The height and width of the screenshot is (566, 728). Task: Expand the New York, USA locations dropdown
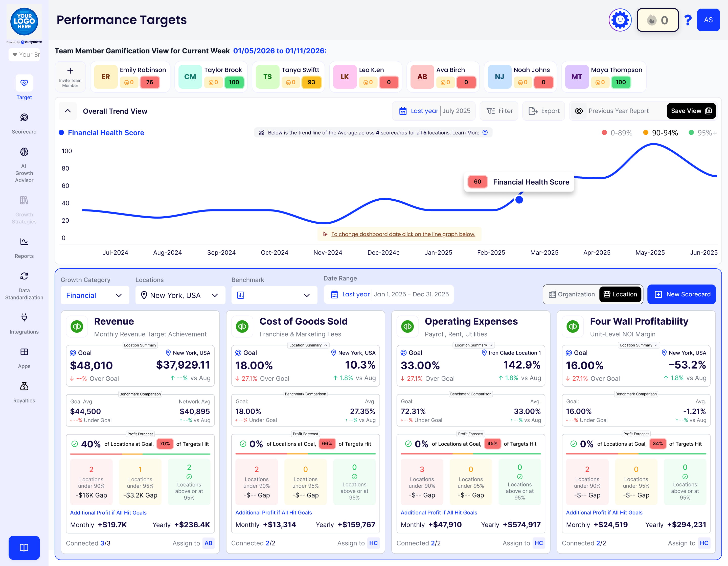180,295
